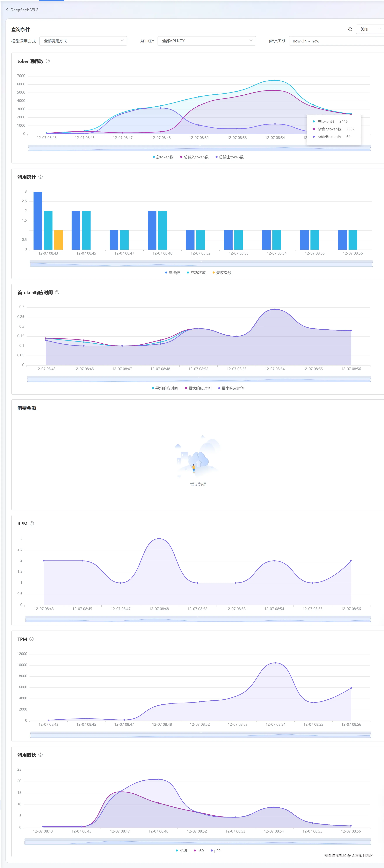
Task: Click DeepSeek-V3.2 breadcrumb title
Action: click(x=24, y=10)
